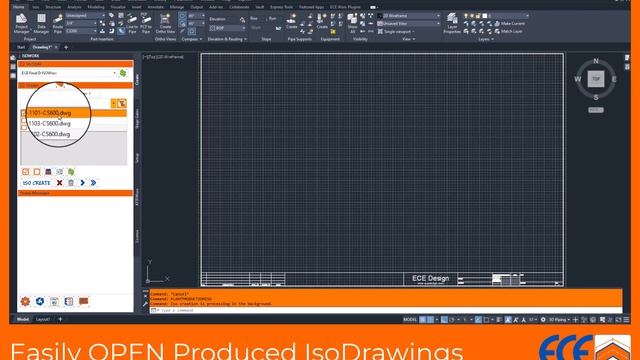Open the Unassigned spec dropdown

[85, 16]
